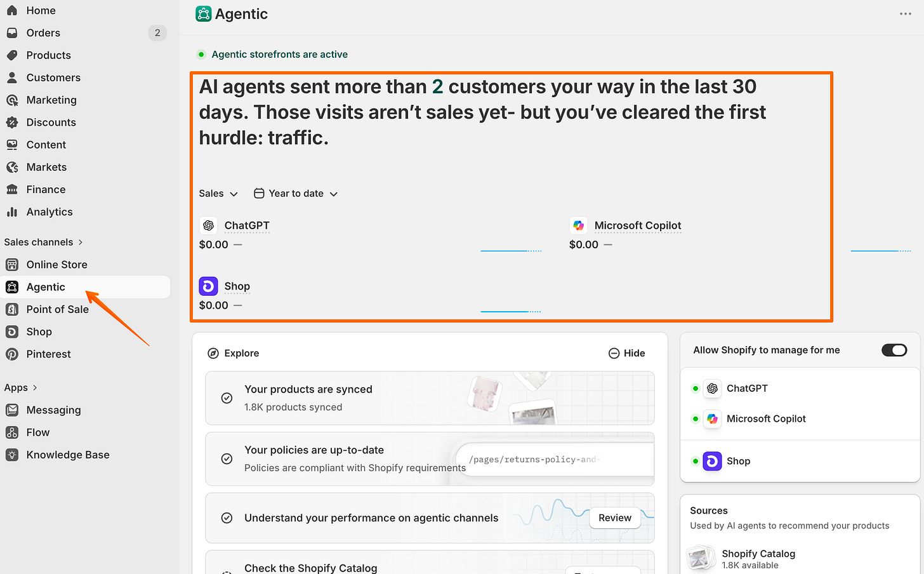This screenshot has width=924, height=574.
Task: Click the Customers person icon
Action: [x=12, y=77]
